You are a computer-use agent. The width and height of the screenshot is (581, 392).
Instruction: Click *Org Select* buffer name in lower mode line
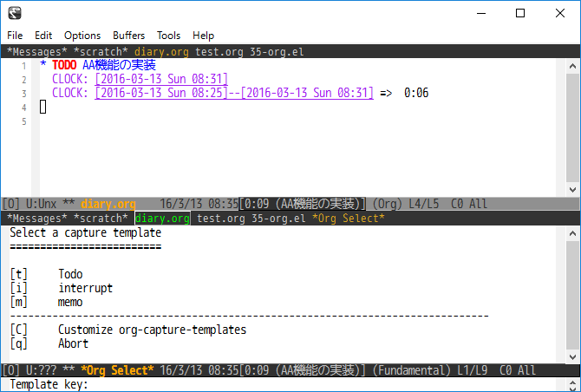click(x=117, y=370)
